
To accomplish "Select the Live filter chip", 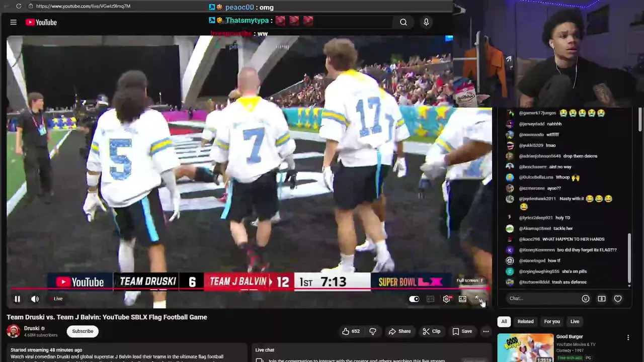I will [575, 321].
